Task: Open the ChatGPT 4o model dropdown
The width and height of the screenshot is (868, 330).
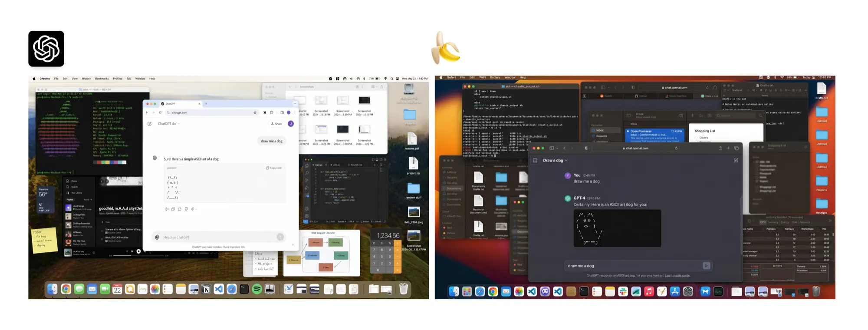Action: click(x=169, y=124)
